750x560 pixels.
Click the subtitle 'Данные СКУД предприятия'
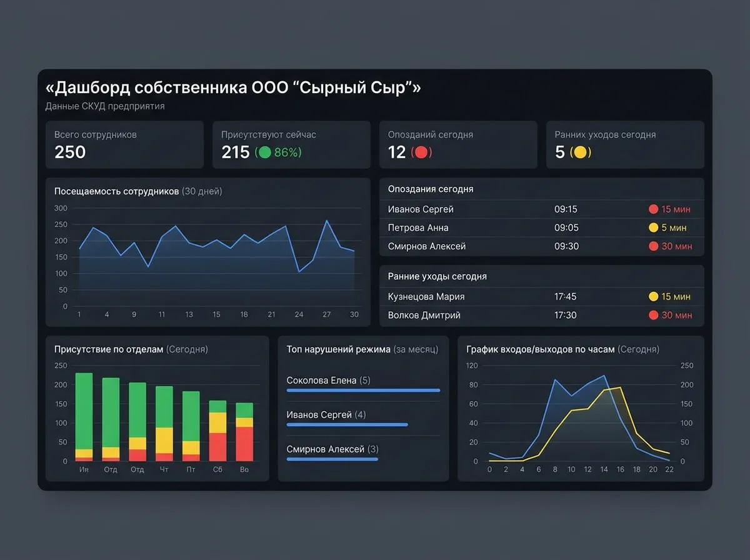[x=105, y=106]
